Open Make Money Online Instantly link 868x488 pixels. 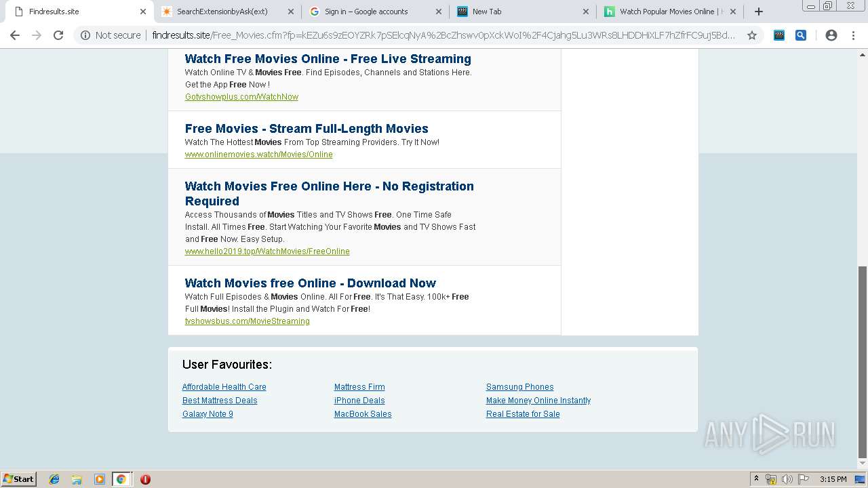pyautogui.click(x=538, y=401)
